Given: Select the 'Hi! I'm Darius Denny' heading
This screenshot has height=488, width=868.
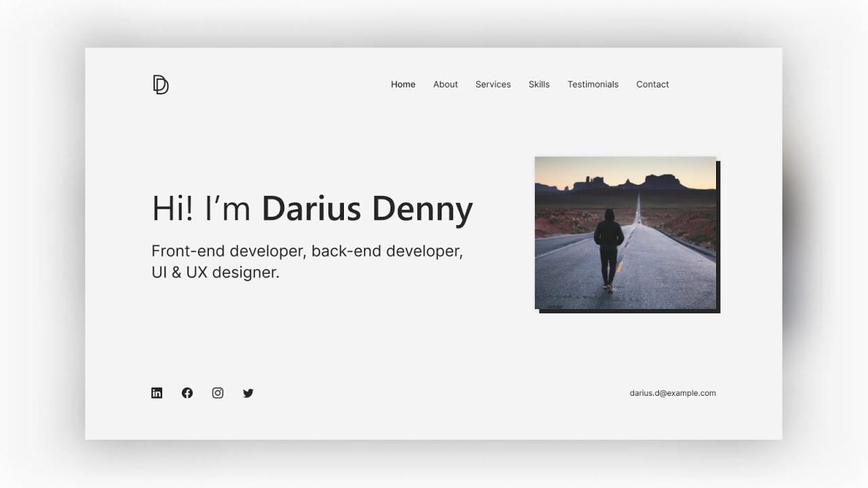Looking at the screenshot, I should pyautogui.click(x=312, y=209).
